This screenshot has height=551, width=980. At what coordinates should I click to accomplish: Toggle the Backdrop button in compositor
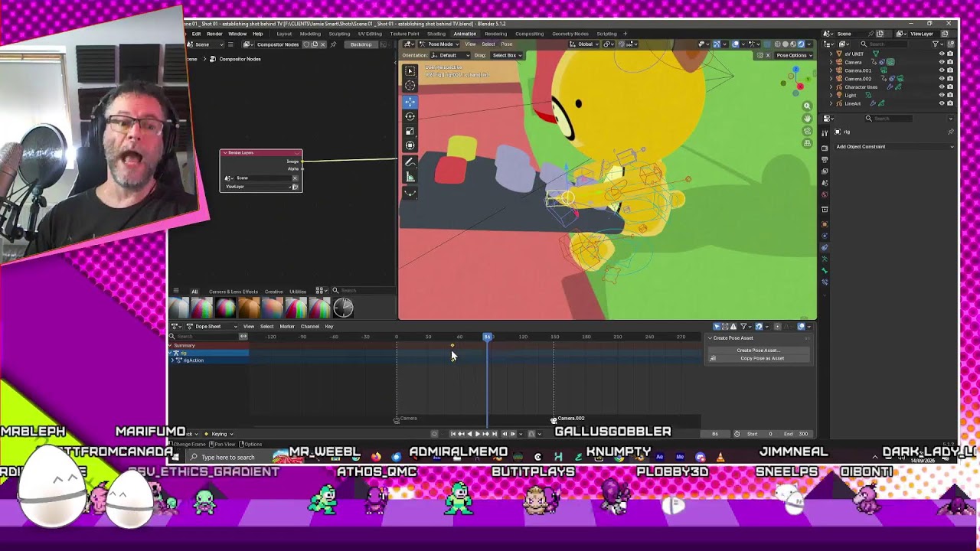361,44
